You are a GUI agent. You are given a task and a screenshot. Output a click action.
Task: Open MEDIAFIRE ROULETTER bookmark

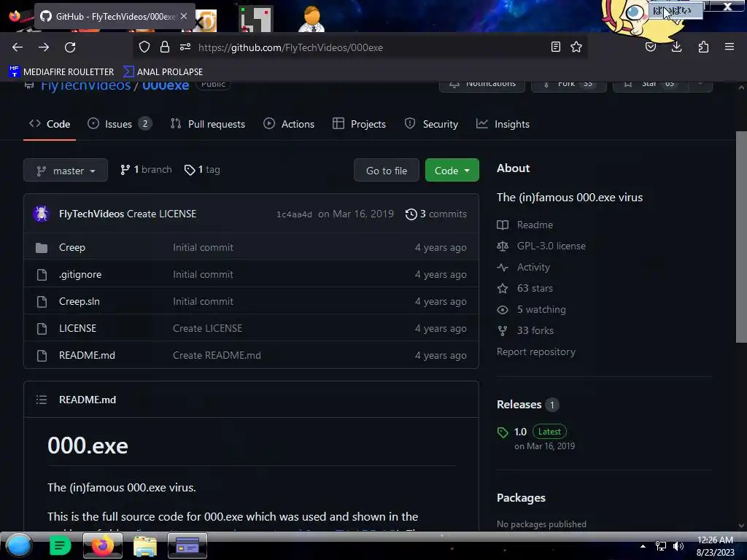[62, 72]
